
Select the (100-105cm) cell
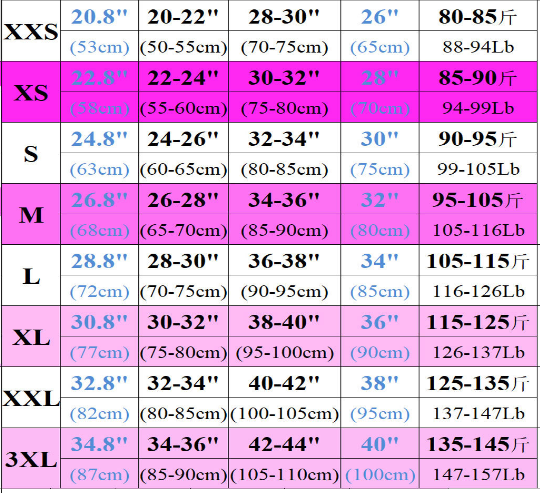(x=284, y=413)
